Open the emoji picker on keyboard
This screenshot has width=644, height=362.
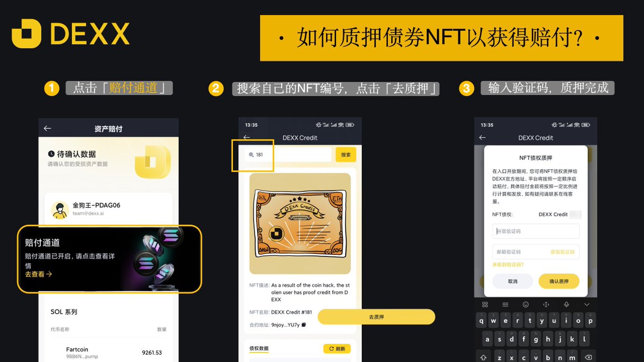click(x=525, y=305)
